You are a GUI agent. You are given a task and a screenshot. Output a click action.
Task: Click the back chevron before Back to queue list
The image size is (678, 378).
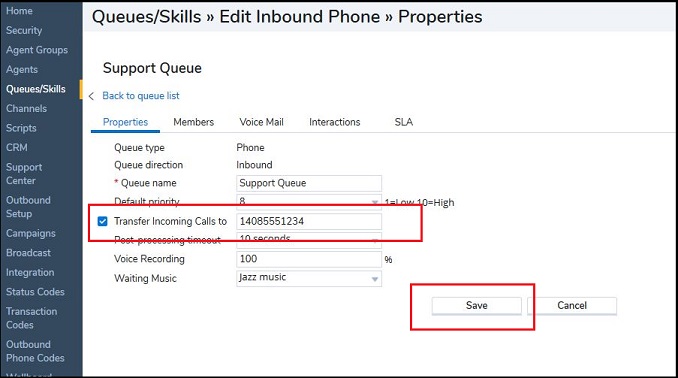pyautogui.click(x=91, y=96)
